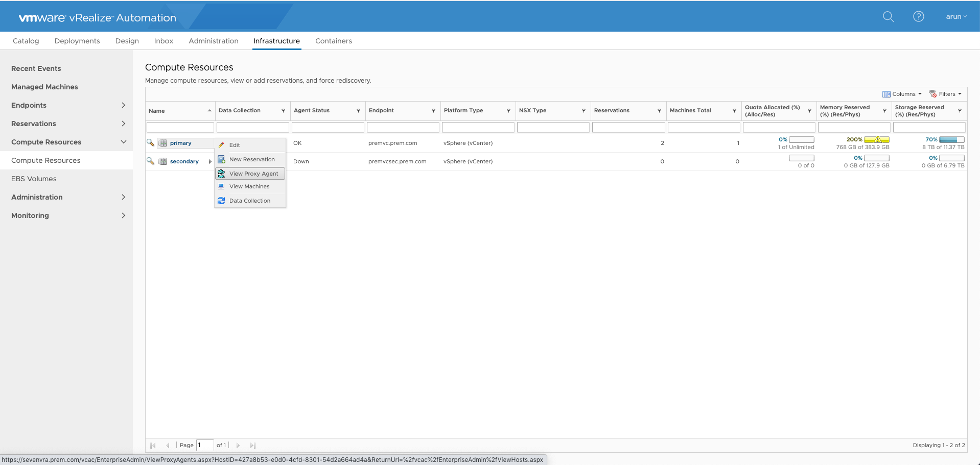Select View Proxy Agent menu entry

pos(250,174)
